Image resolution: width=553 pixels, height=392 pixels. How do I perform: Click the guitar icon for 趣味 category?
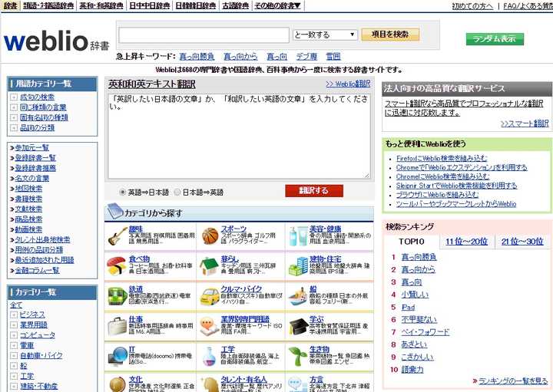[x=118, y=236]
